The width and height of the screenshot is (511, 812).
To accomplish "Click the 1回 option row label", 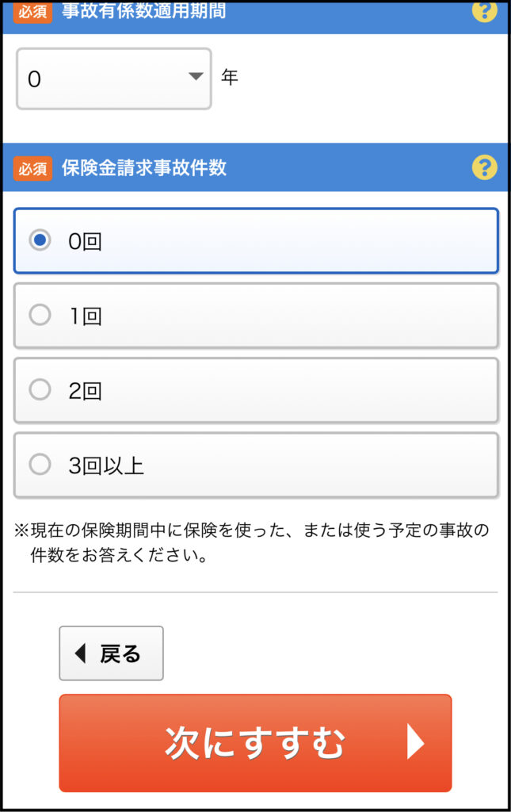I will [86, 316].
